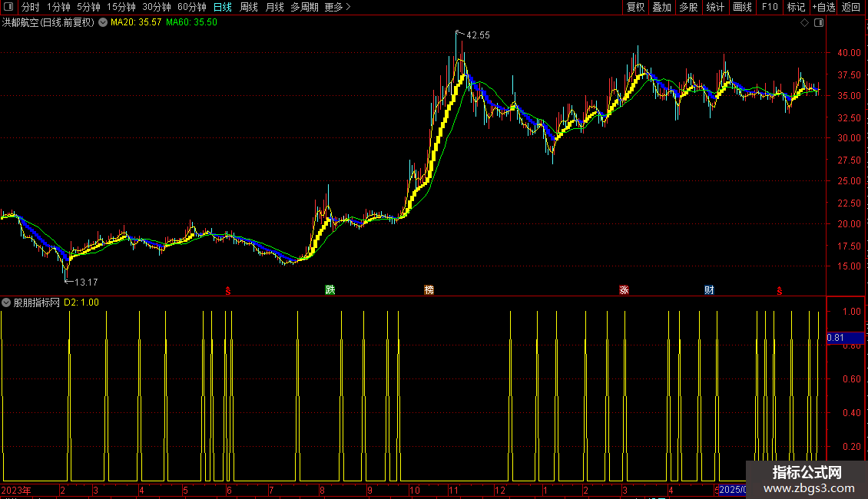The height and width of the screenshot is (499, 868).
Task: Click the D2: 1.00 value
Action: click(x=81, y=302)
